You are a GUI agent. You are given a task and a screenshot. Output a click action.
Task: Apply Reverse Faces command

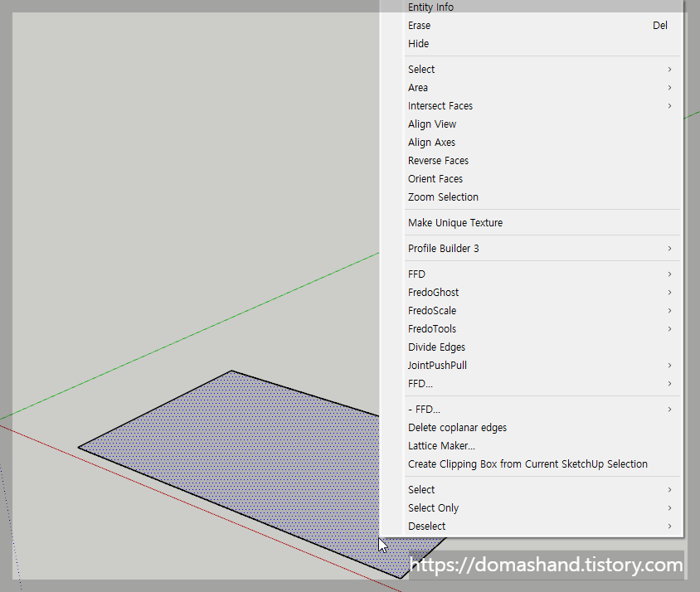[x=531, y=161]
